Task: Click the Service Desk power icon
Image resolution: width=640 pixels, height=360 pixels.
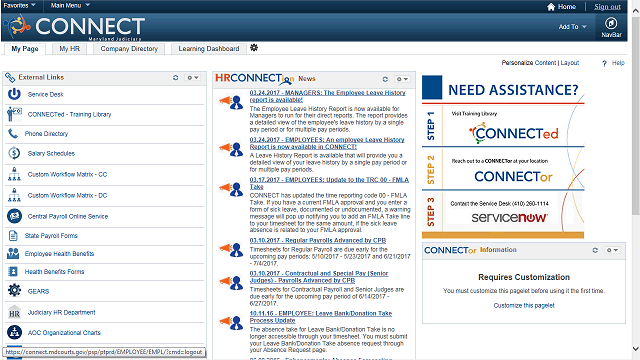Action: [x=14, y=94]
